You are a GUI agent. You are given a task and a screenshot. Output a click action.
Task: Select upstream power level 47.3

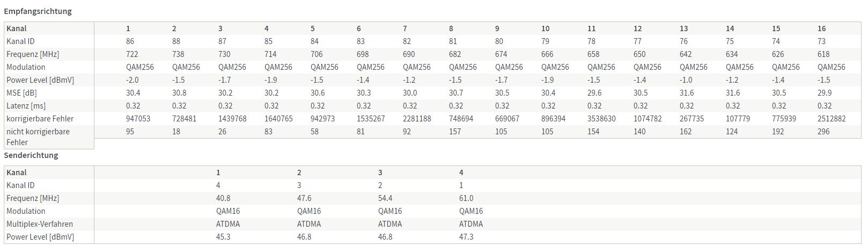(466, 237)
